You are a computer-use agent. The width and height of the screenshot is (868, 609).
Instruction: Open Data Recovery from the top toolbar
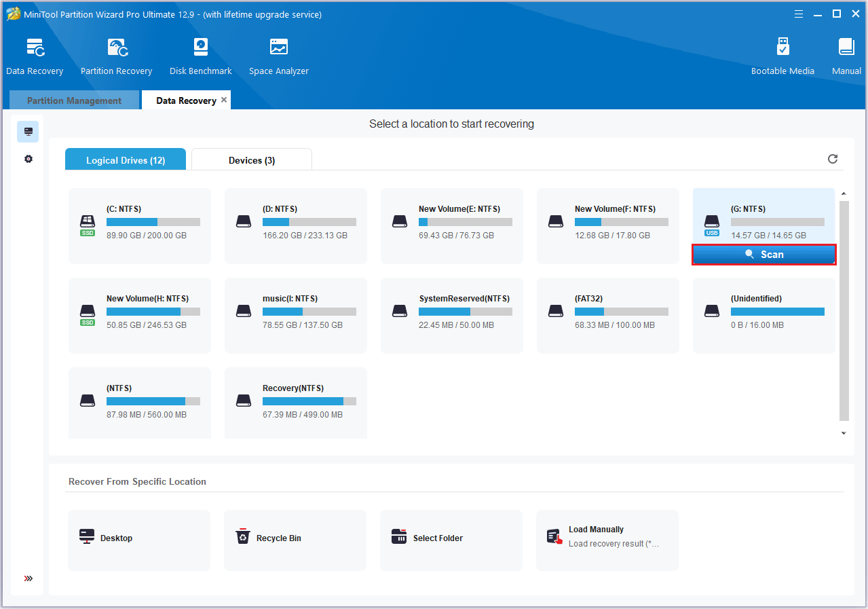(x=35, y=56)
